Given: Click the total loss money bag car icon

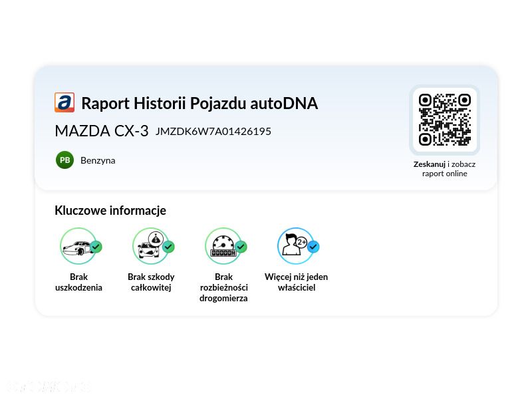Looking at the screenshot, I should pyautogui.click(x=151, y=246).
